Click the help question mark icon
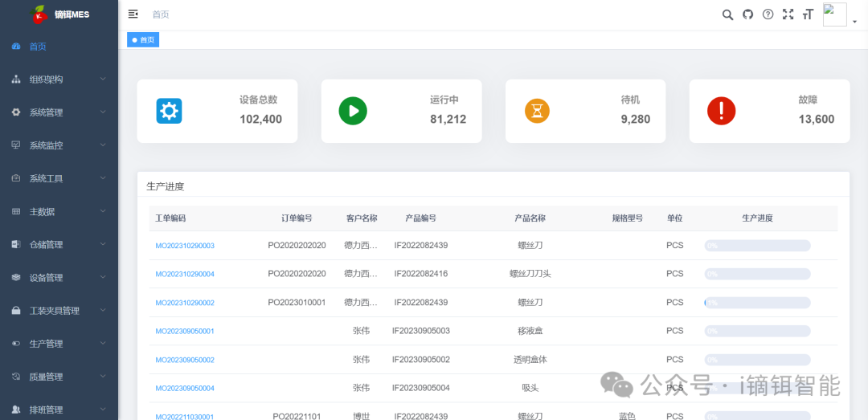 [768, 14]
